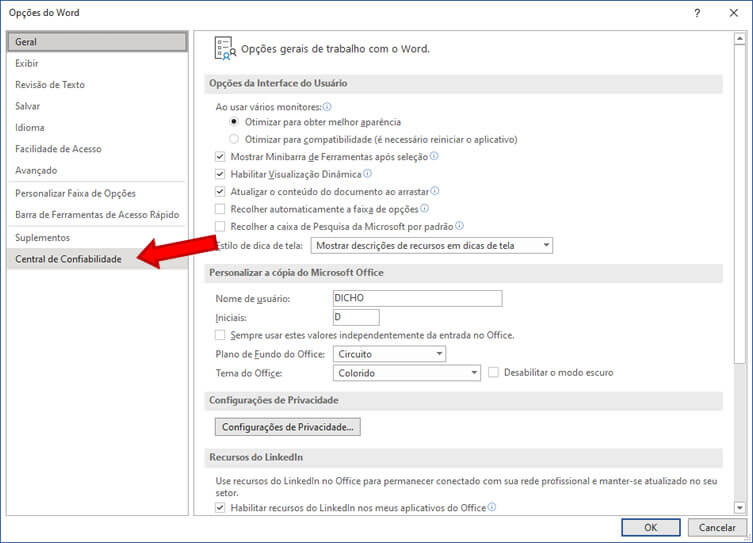
Task: Show info tooltip for Recolher a caixa de Pesquisa
Action: tap(460, 226)
